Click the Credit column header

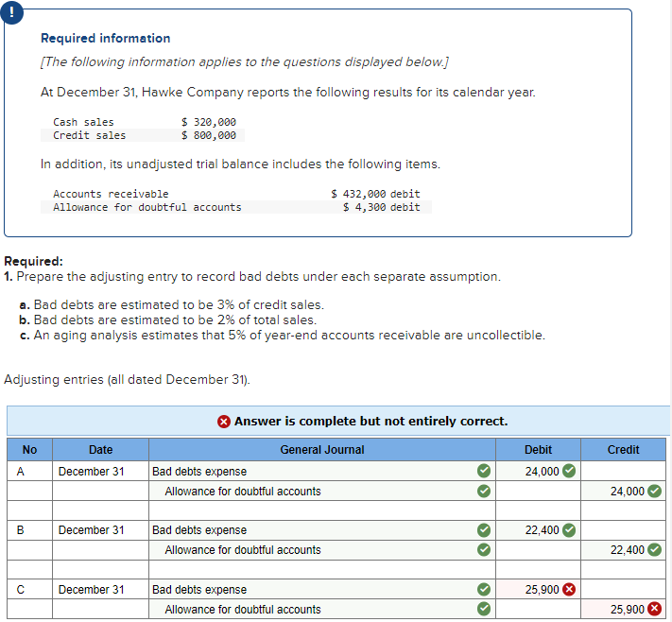(x=623, y=450)
